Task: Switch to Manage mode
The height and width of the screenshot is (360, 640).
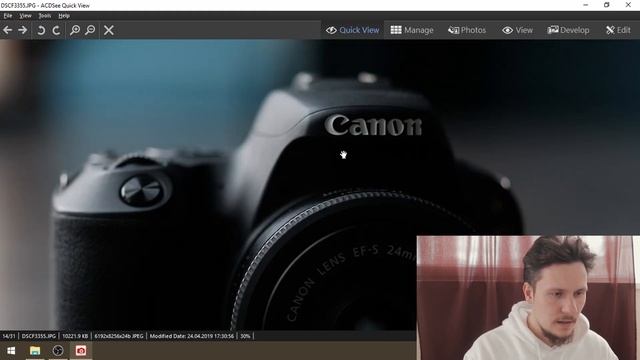Action: pos(412,30)
